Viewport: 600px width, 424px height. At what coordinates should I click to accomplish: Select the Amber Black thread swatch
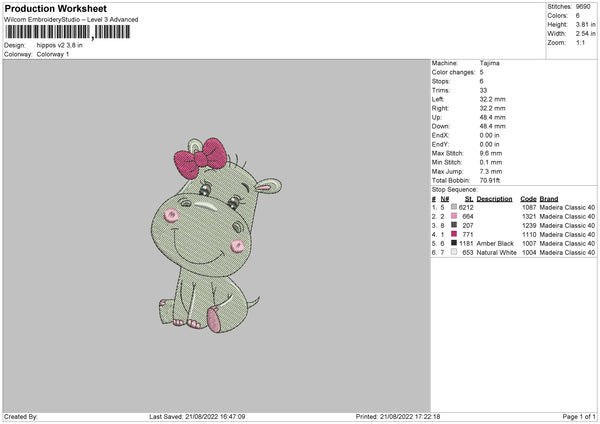point(454,243)
